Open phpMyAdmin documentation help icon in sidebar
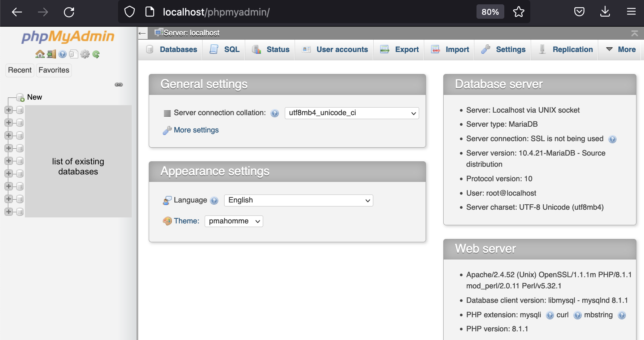The height and width of the screenshot is (340, 644). pos(62,54)
